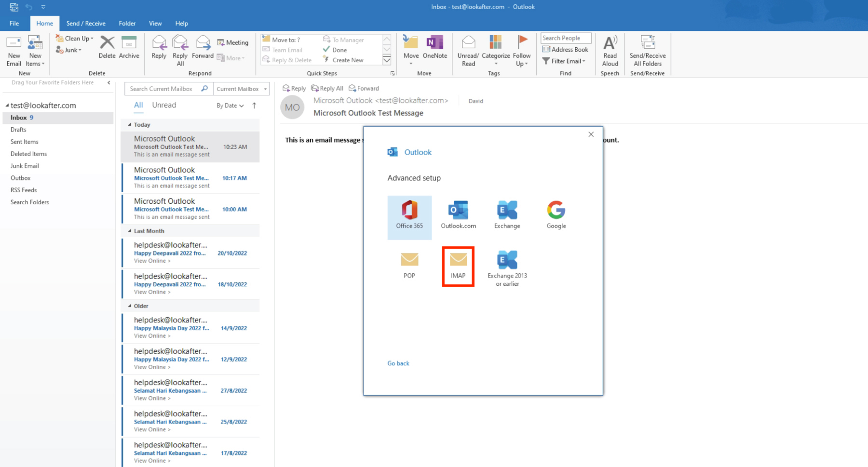Click the Search People input field
Screen dimensions: 868x467
pos(566,38)
